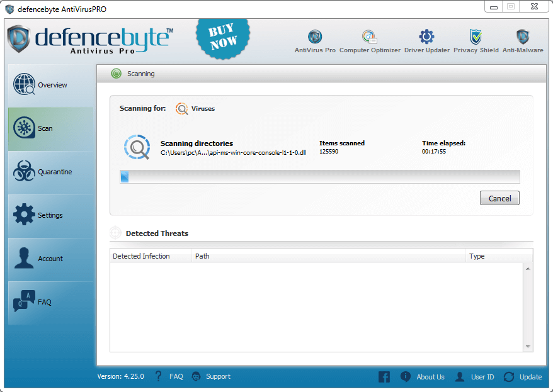This screenshot has width=553, height=392.
Task: Click the Scanning directories magnifier icon
Action: [x=137, y=147]
